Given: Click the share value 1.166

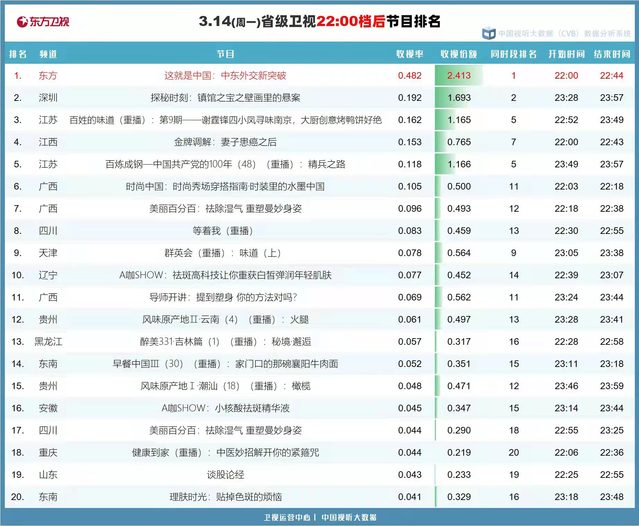Looking at the screenshot, I should (x=459, y=164).
